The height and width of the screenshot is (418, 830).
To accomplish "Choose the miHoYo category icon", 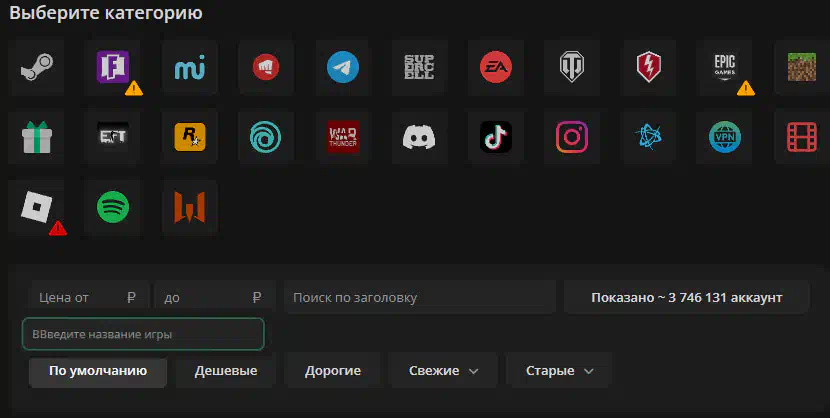I will 190,67.
